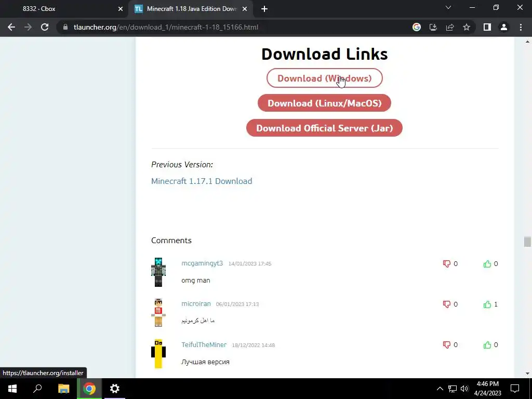
Task: Open the volume tray icon
Action: click(x=464, y=389)
